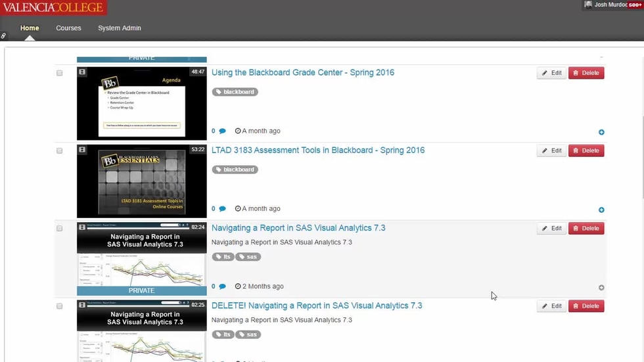The image size is (644, 362).
Task: Open Navigating a Report in SAS Visual Analytics 7.3 title
Action: [298, 228]
